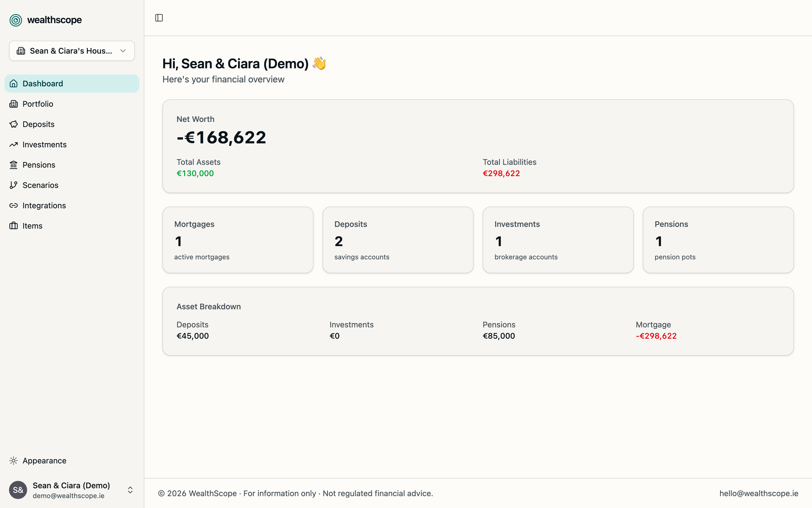Click the wealthscope brand name
Viewport: 812px width, 508px height.
pos(54,20)
